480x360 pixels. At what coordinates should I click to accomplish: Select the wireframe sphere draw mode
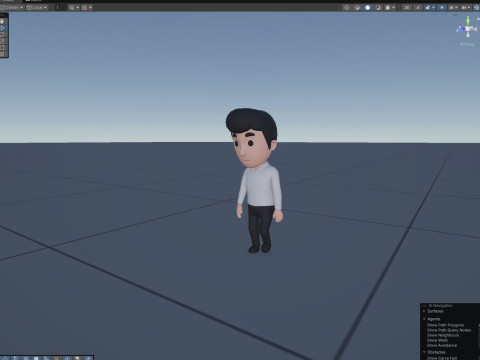pos(347,7)
